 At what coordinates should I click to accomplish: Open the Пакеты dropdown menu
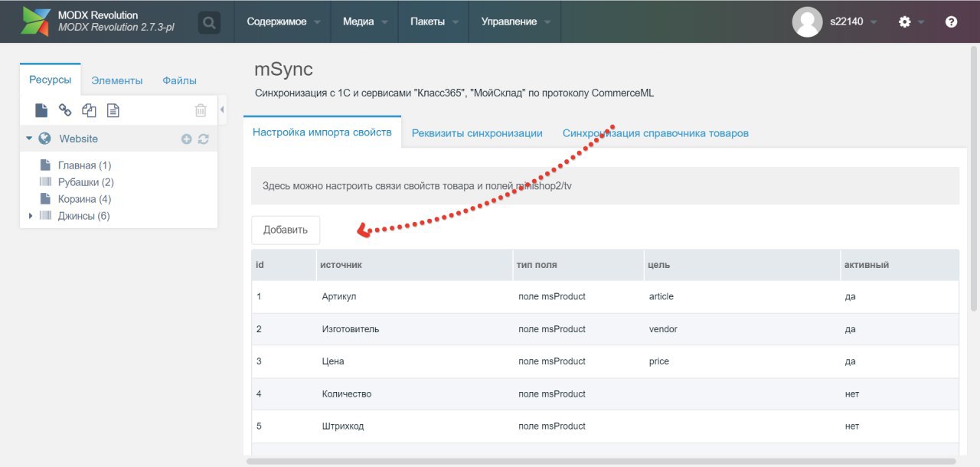tap(434, 21)
